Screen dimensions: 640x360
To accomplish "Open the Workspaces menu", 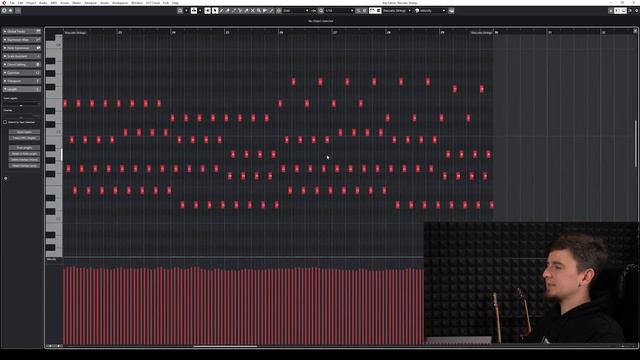I will (x=120, y=3).
